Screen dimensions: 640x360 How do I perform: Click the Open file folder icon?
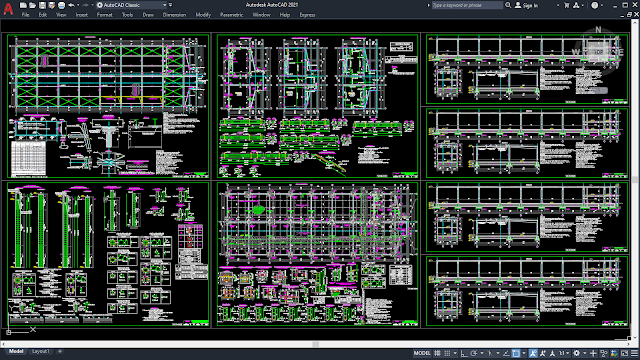pos(32,5)
